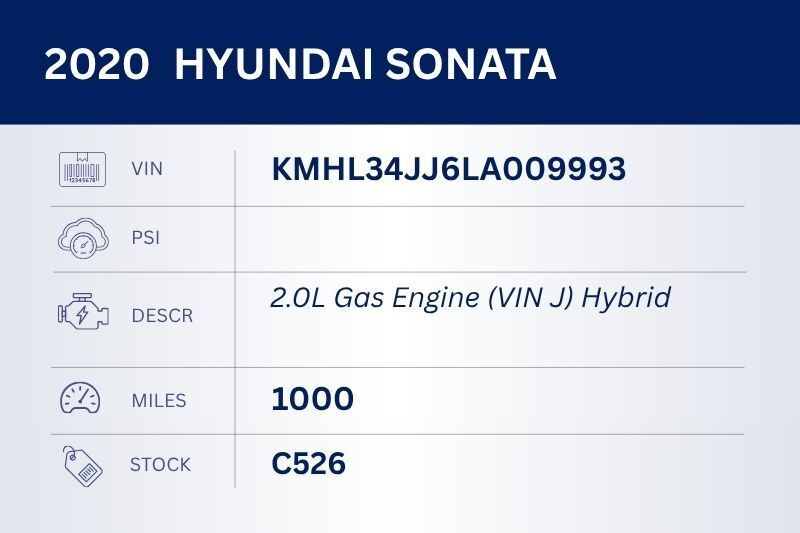
Task: Select the VIN row label
Action: [146, 169]
